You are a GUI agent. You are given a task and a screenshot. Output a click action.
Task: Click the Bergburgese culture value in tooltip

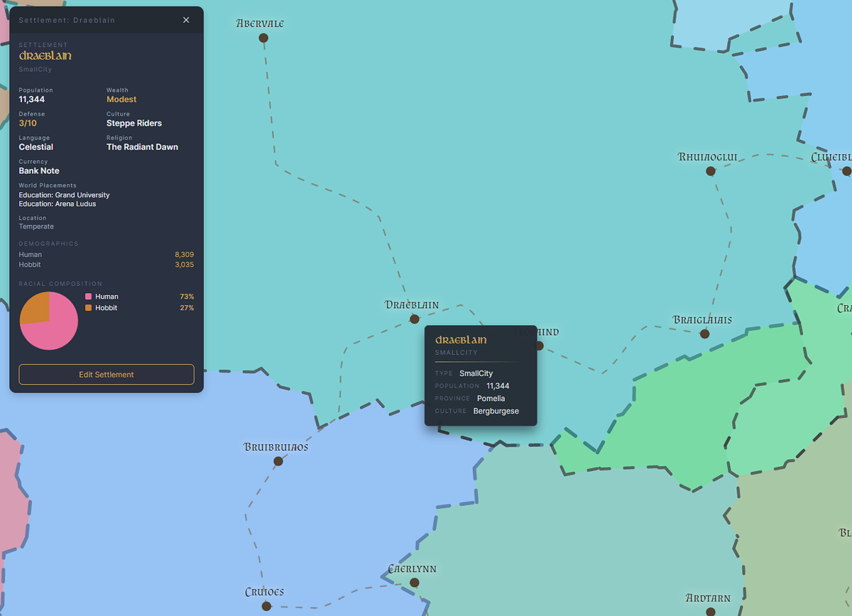click(496, 411)
